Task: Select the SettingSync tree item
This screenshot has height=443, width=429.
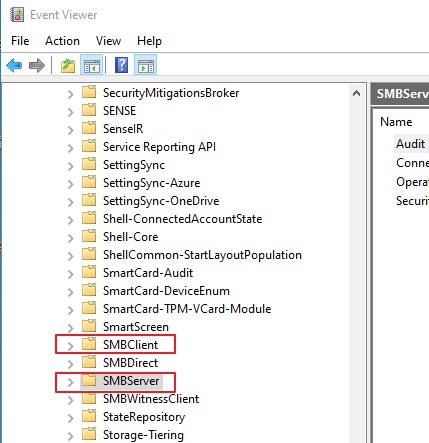Action: point(134,165)
